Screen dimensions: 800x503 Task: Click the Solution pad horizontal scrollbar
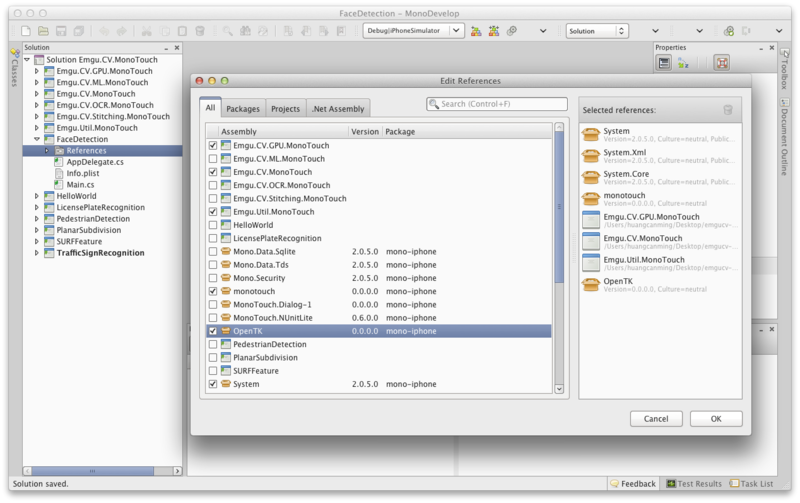[x=102, y=471]
